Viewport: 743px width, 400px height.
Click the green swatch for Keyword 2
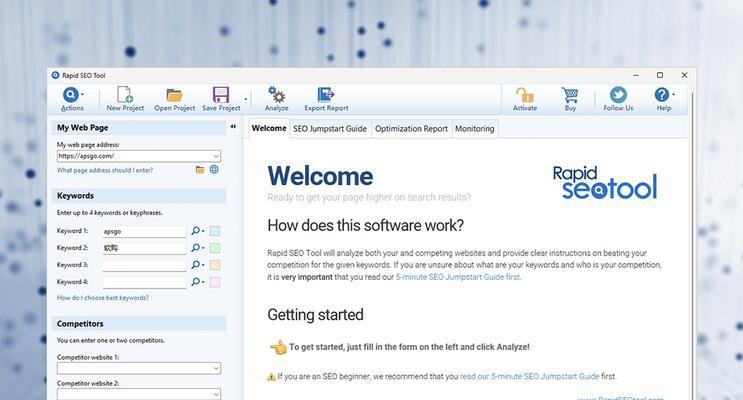[215, 248]
